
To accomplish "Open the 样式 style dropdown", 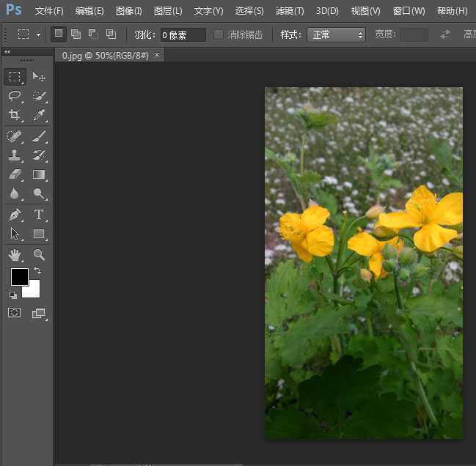I will 335,34.
